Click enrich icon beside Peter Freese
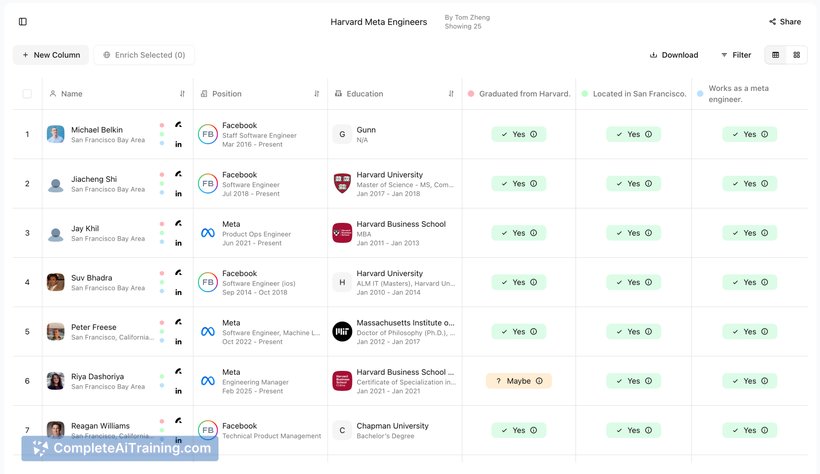Screen dimensions: 820x474 pyautogui.click(x=178, y=322)
